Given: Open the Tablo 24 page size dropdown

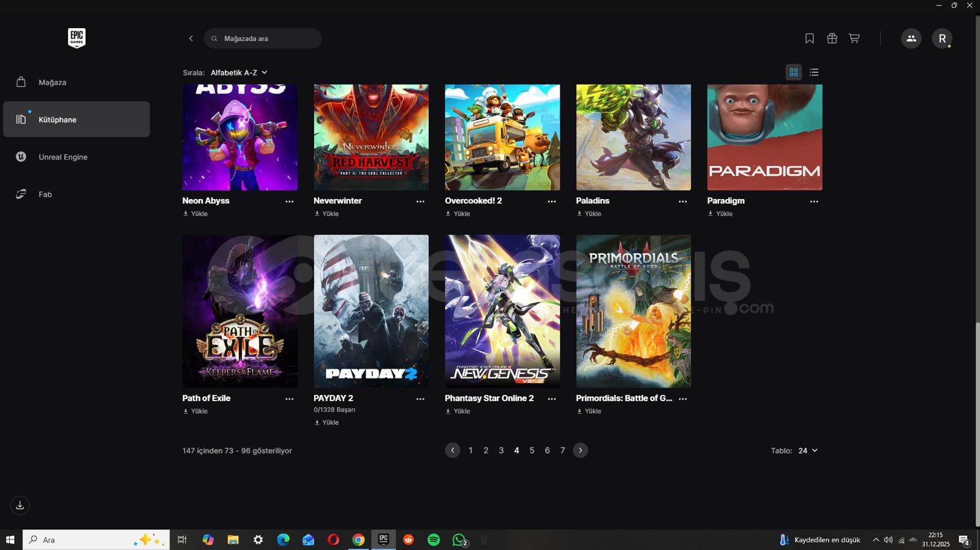Looking at the screenshot, I should 807,451.
